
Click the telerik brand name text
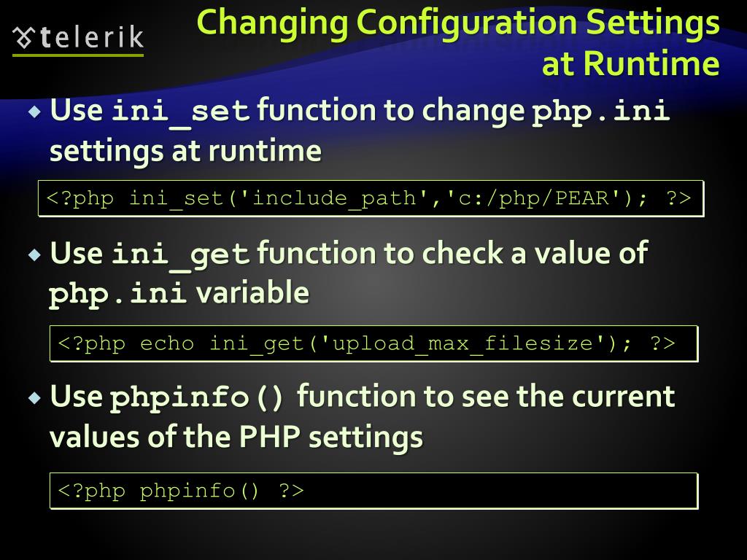[x=91, y=37]
